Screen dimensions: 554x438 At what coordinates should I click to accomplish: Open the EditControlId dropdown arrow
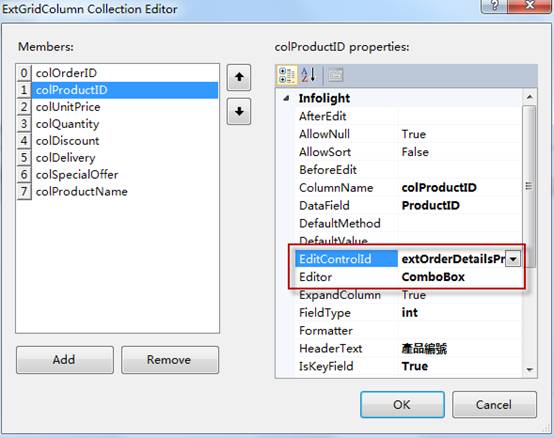coord(513,259)
